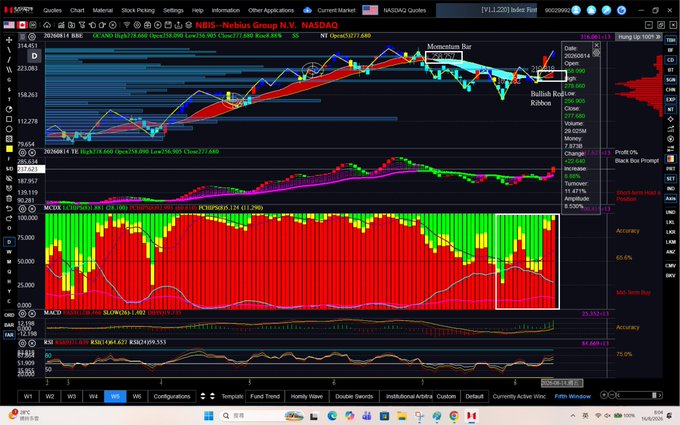Open the Current Market selector
The height and width of the screenshot is (425, 680).
336,10
